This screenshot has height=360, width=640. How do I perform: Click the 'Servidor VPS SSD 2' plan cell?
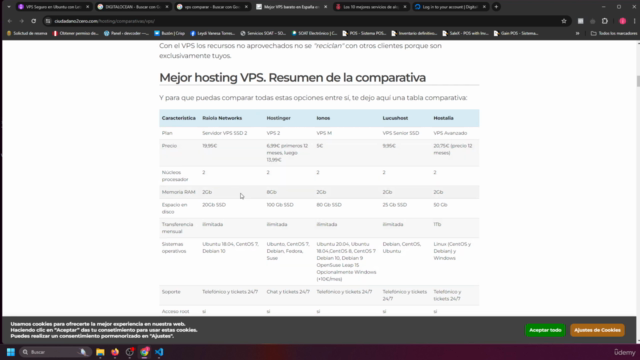pos(224,133)
